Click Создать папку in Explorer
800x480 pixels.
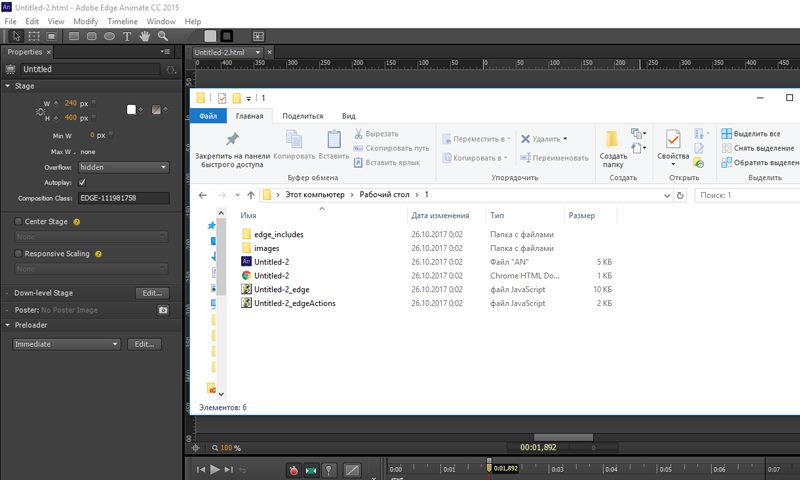tap(613, 149)
